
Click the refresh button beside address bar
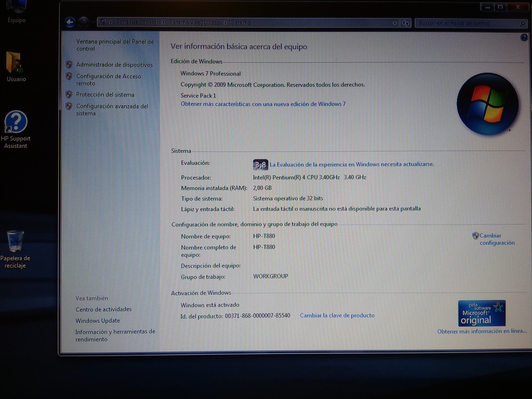click(405, 23)
